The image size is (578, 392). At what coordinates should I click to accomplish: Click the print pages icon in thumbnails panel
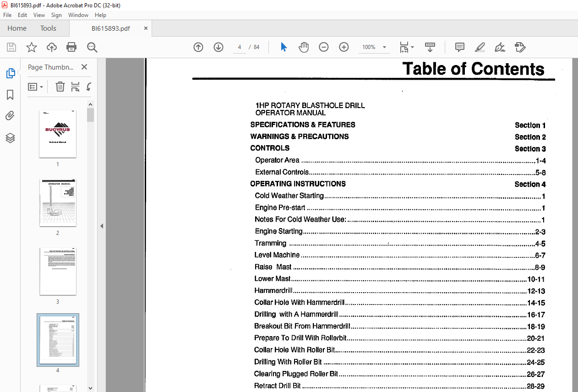76,87
